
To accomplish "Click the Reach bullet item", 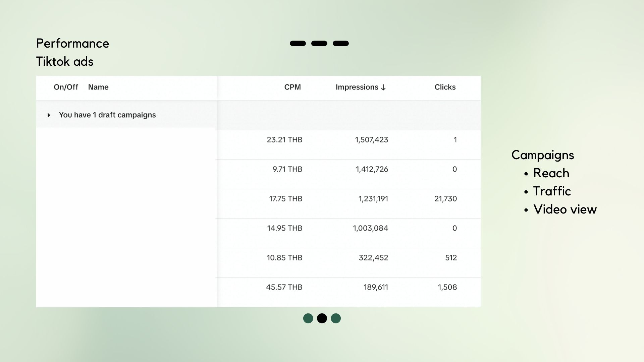I will pos(551,173).
